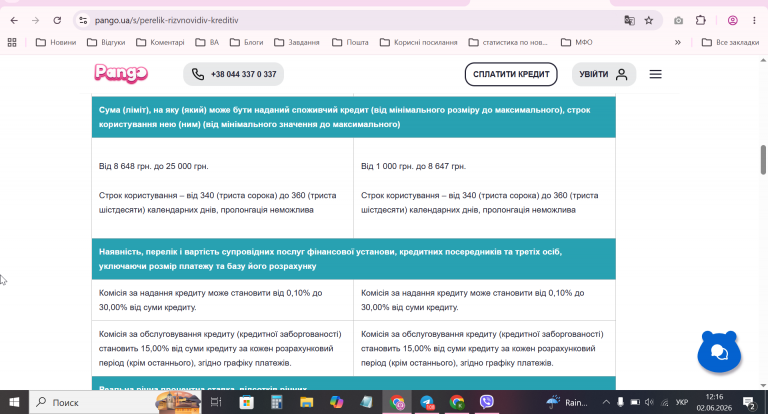Open the Блоги bookmarks folder
The height and width of the screenshot is (414, 768).
247,43
